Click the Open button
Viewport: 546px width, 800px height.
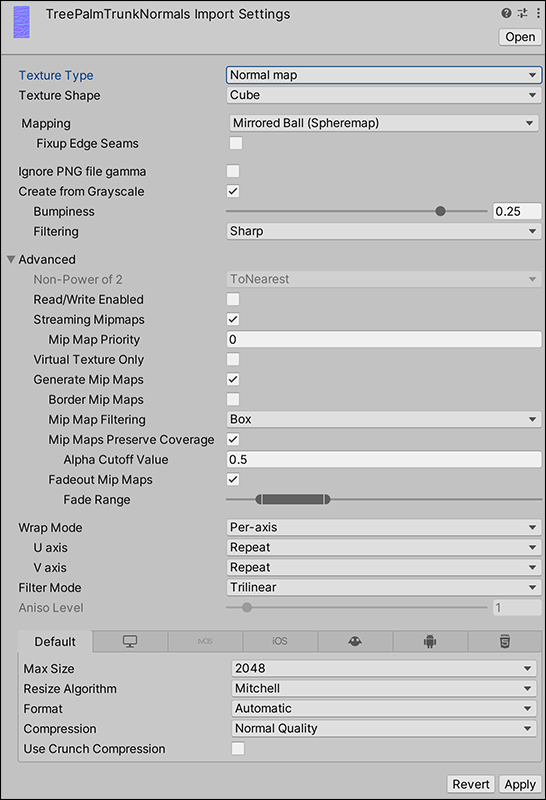tap(520, 37)
